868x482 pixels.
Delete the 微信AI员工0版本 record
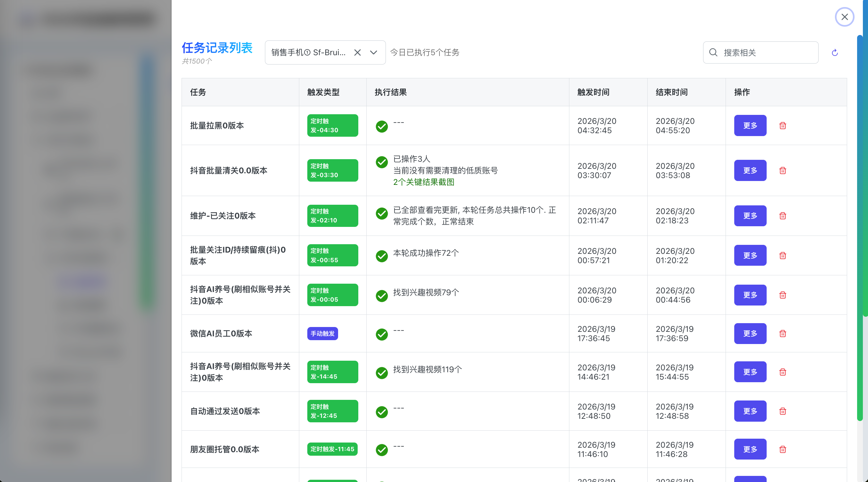782,334
